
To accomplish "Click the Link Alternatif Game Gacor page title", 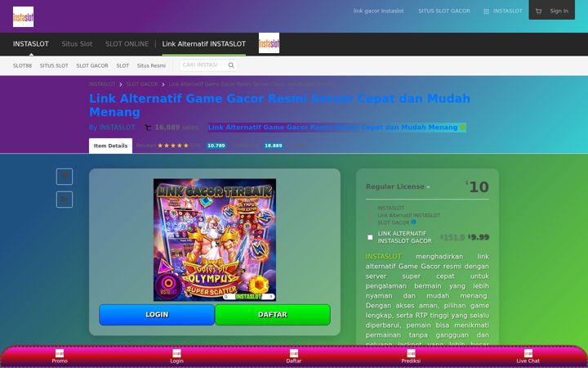I will click(279, 105).
